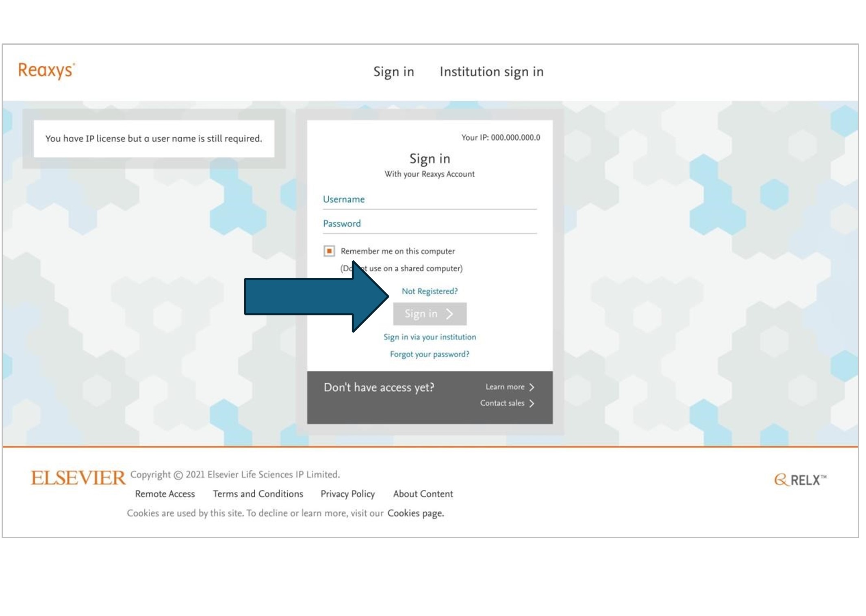
Task: Click the arrow inside the Sign in button
Action: 449,313
